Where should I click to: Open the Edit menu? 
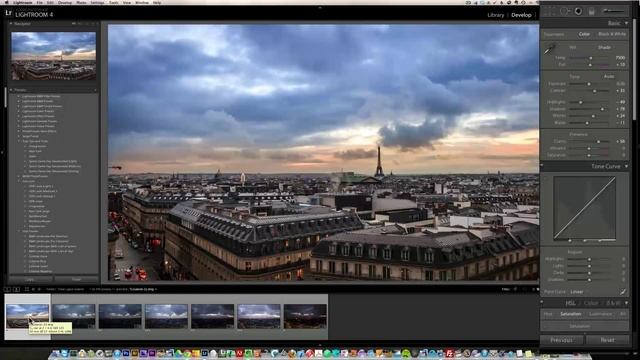click(x=50, y=2)
